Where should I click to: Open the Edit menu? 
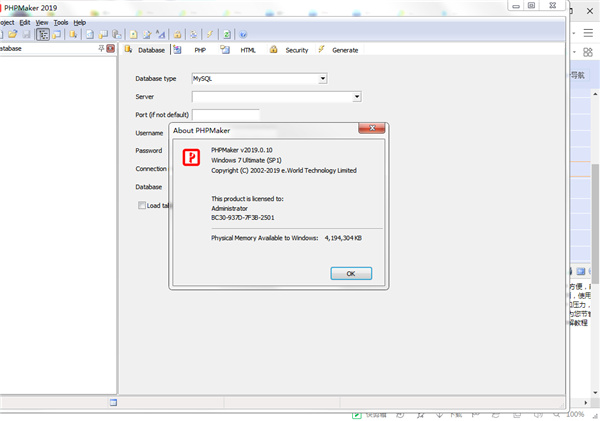click(25, 23)
